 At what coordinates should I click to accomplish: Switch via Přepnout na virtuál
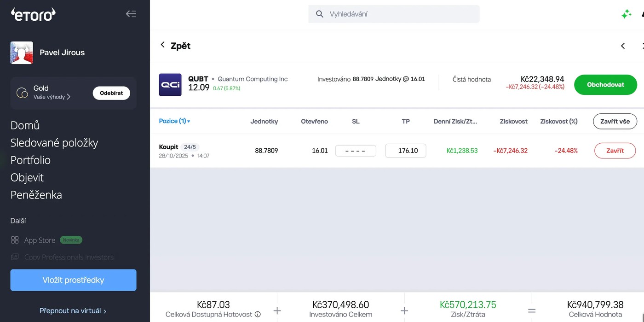[73, 311]
